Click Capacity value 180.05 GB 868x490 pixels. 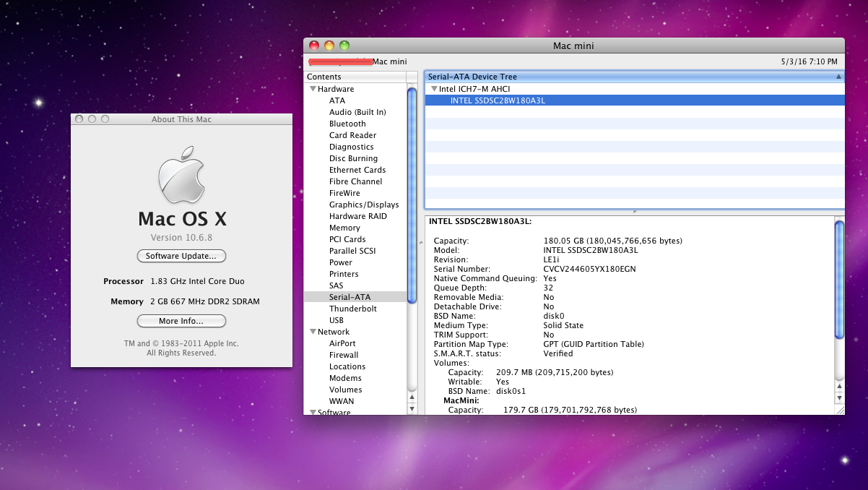[612, 241]
